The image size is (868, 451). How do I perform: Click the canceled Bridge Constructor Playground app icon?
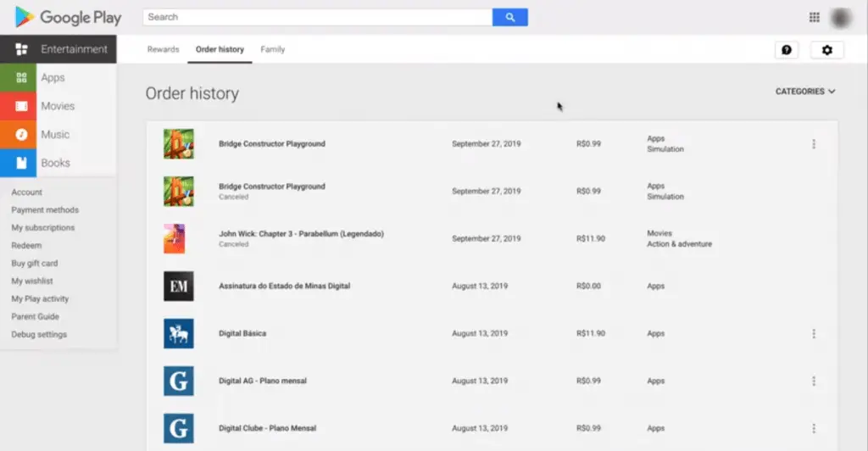pos(178,191)
